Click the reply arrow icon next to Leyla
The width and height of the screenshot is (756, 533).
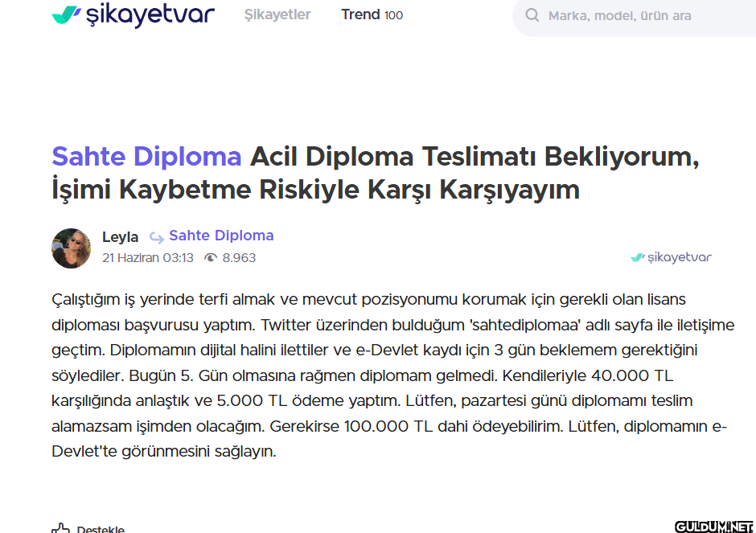coord(156,238)
